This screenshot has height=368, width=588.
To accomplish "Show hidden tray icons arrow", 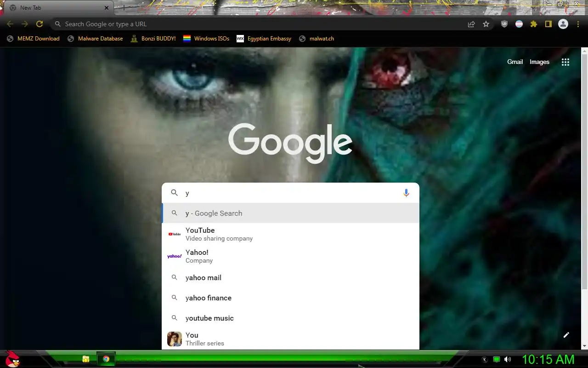I will [x=484, y=359].
